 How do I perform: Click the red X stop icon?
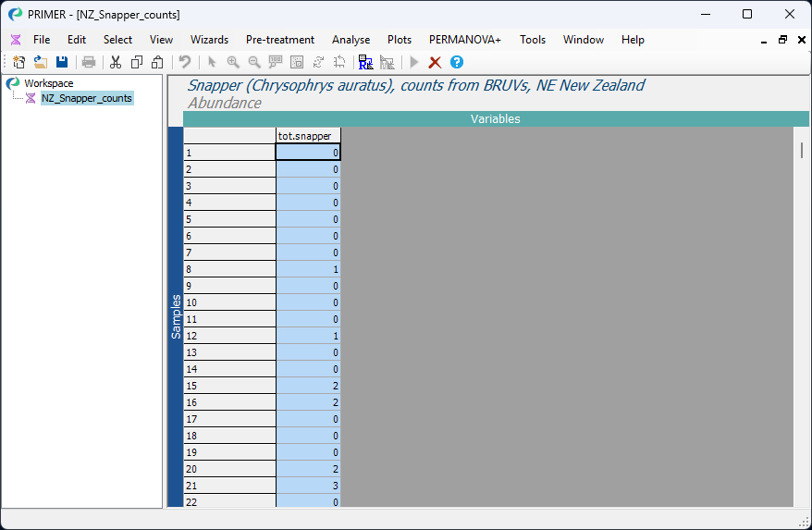pyautogui.click(x=435, y=62)
